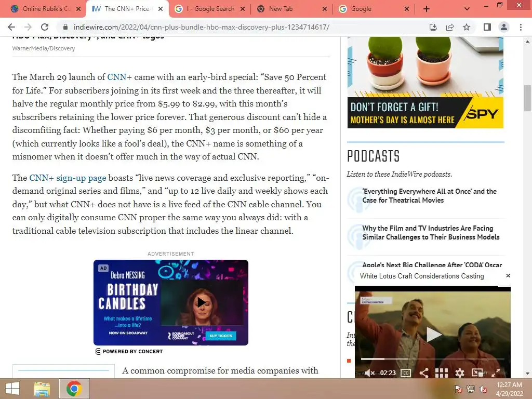Open Action Center flag in tray
Viewport: 532px width, 399px height.
coord(458,389)
